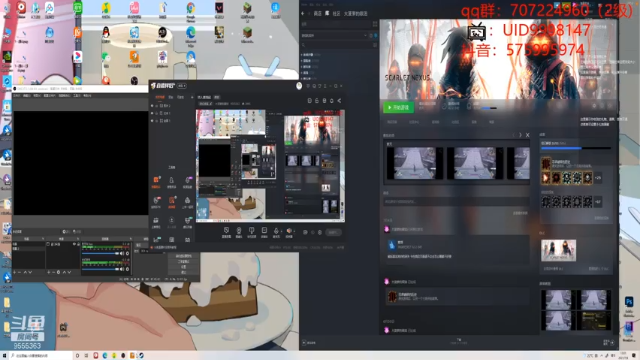The height and width of the screenshot is (360, 640).
Task: Open the QQ penguin desktop icon
Action: (106, 32)
